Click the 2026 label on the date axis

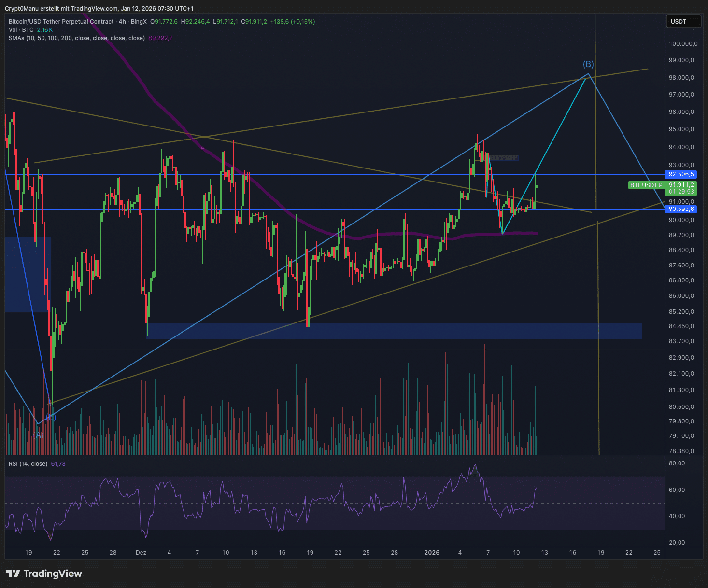pos(432,553)
